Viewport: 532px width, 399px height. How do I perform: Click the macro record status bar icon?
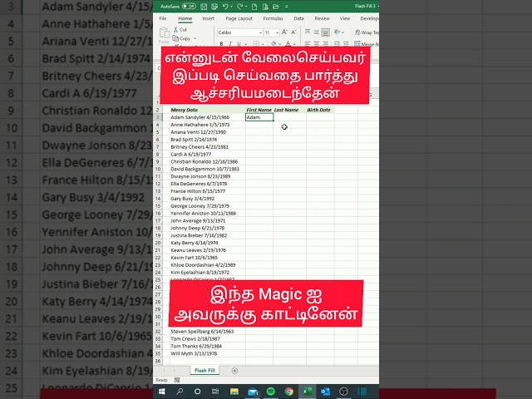click(177, 380)
